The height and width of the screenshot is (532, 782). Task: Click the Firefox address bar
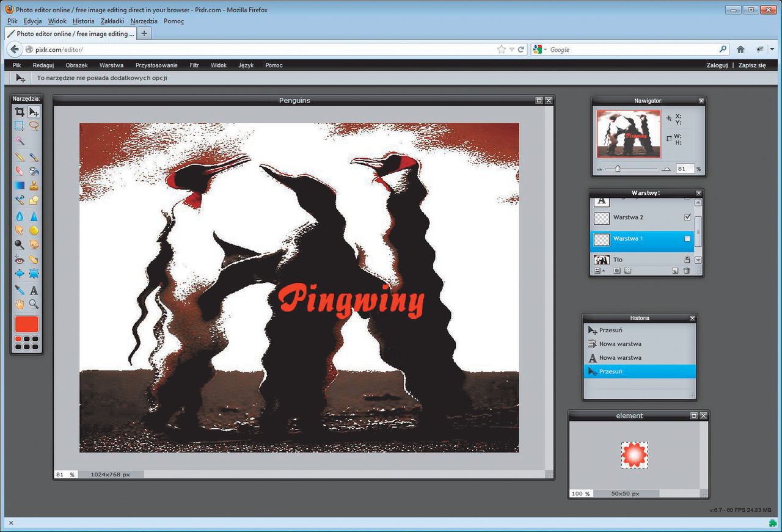tap(267, 49)
